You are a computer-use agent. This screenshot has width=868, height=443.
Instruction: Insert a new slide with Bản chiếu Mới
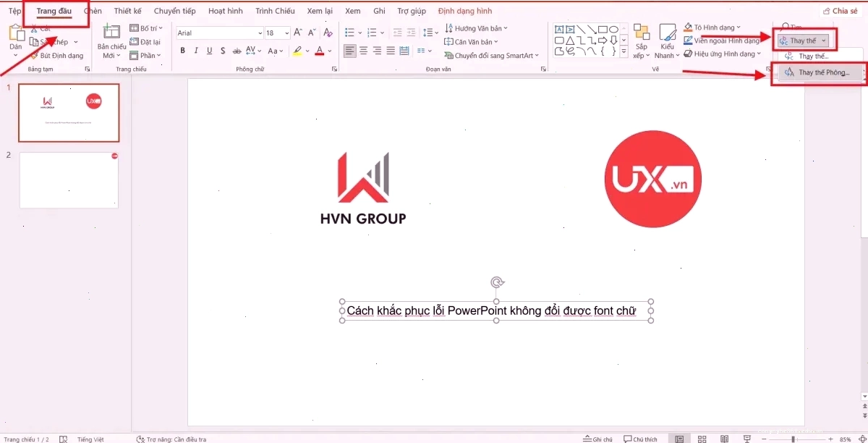(111, 41)
